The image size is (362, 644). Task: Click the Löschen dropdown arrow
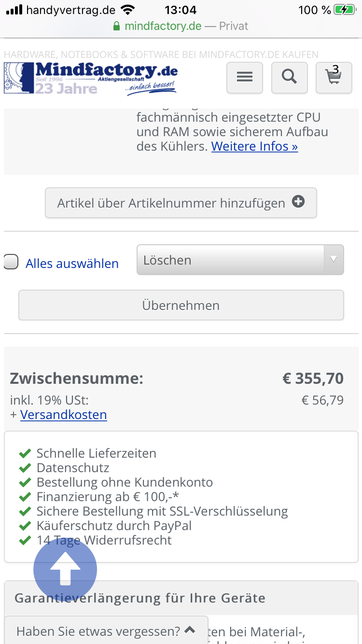click(333, 260)
